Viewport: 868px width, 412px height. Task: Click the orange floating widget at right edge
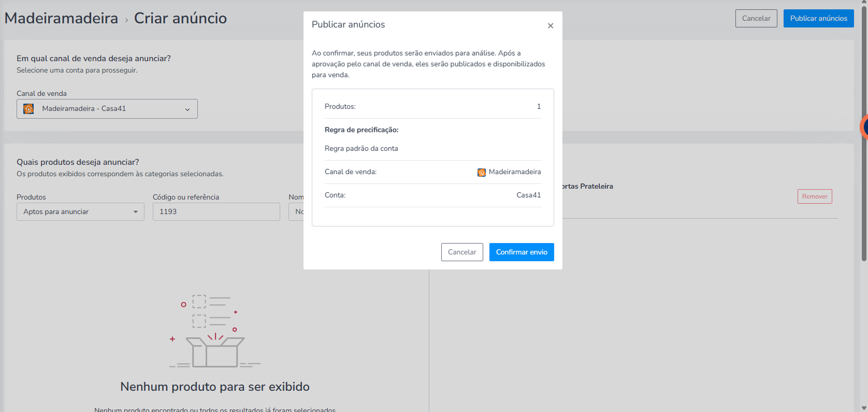[x=864, y=127]
